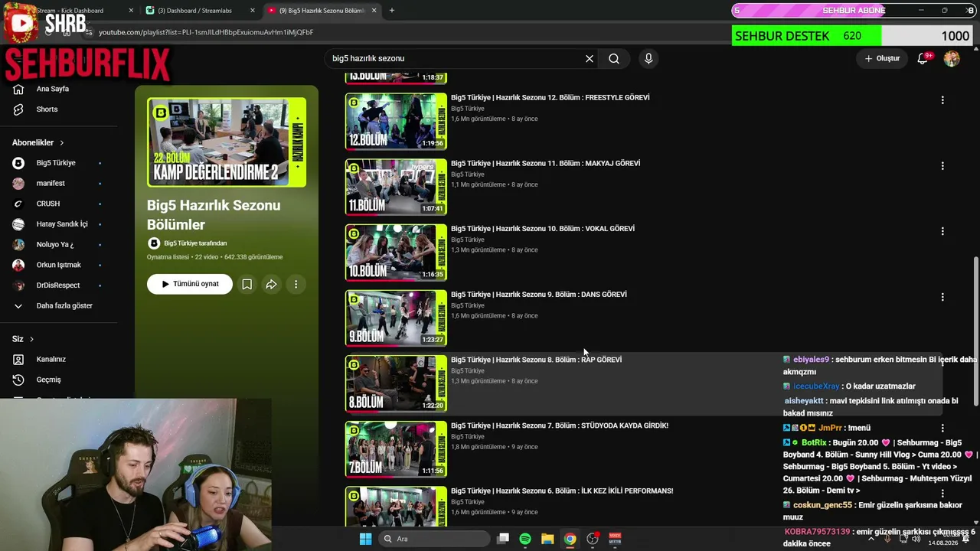Open the Noluyo Ya ¿ subscription
This screenshot has width=980, height=551.
[x=55, y=245]
